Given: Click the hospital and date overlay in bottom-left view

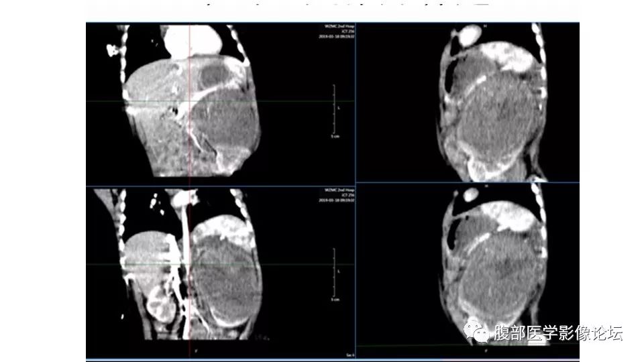Looking at the screenshot, I should point(336,195).
